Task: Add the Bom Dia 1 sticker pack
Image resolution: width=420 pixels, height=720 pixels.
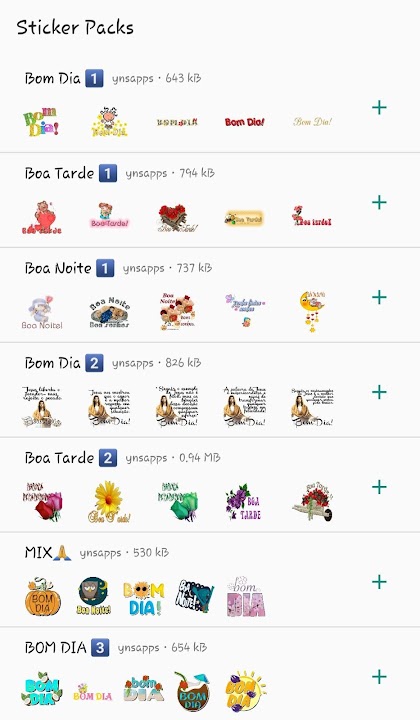Action: pos(379,108)
